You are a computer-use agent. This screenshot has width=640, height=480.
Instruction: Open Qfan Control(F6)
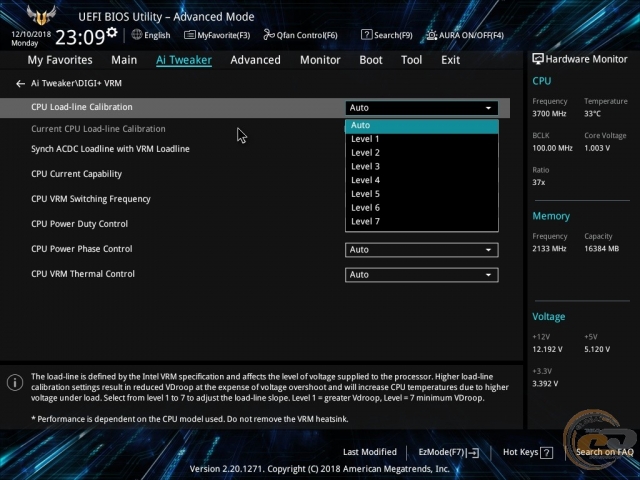tap(300, 35)
